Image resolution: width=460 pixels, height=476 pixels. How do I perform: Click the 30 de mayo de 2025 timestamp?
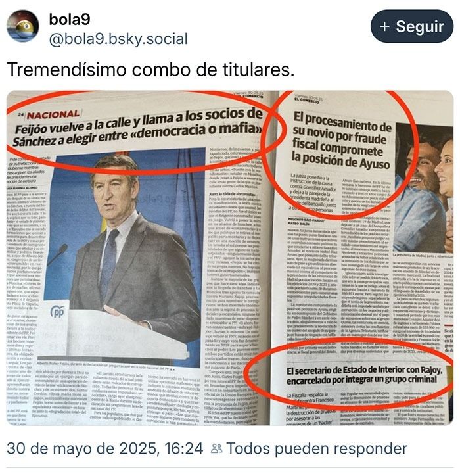105,448
